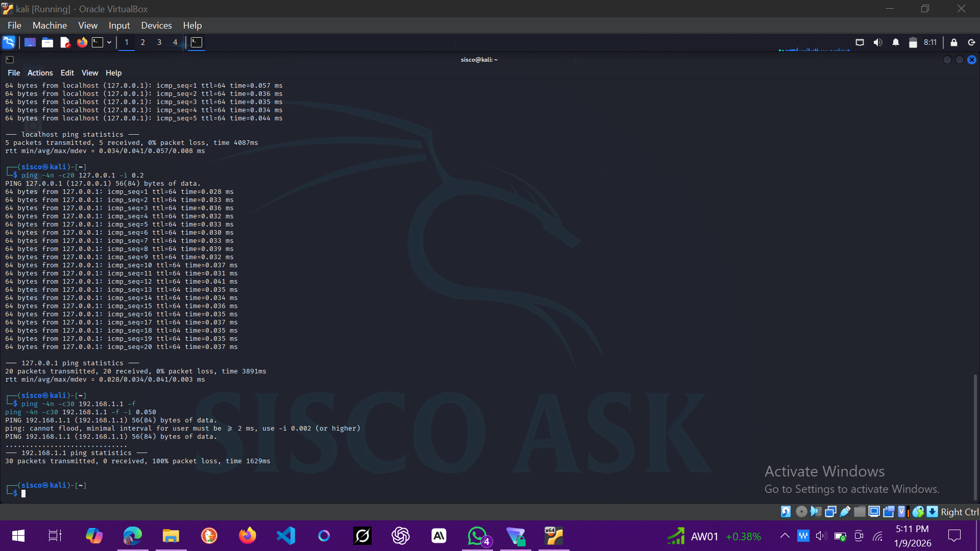
Task: Click VirtualBox recording indicator icon
Action: (x=889, y=512)
